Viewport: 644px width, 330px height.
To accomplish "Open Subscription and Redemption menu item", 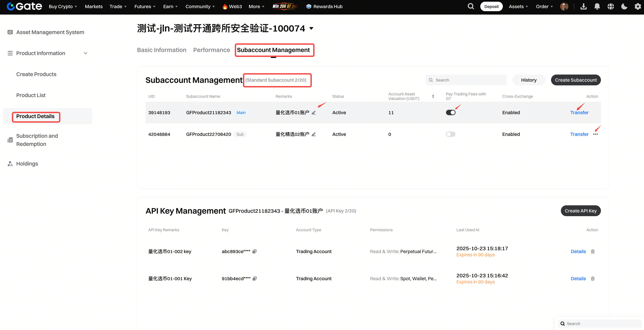I will (x=37, y=140).
